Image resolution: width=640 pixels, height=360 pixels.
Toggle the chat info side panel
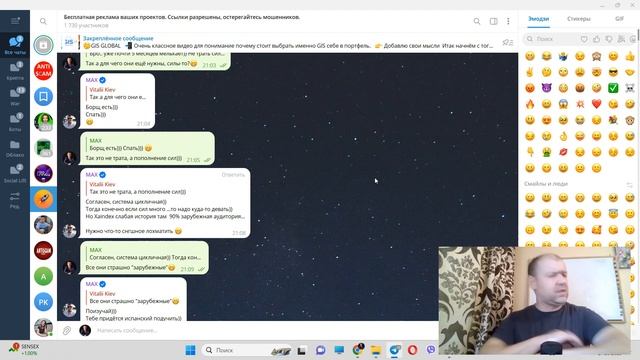pos(493,21)
